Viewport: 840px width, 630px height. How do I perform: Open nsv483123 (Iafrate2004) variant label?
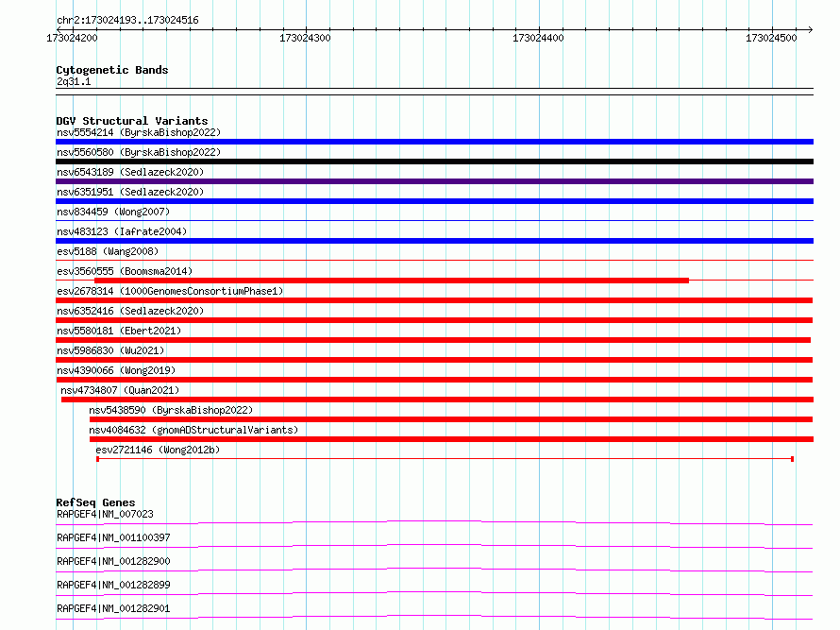point(122,231)
